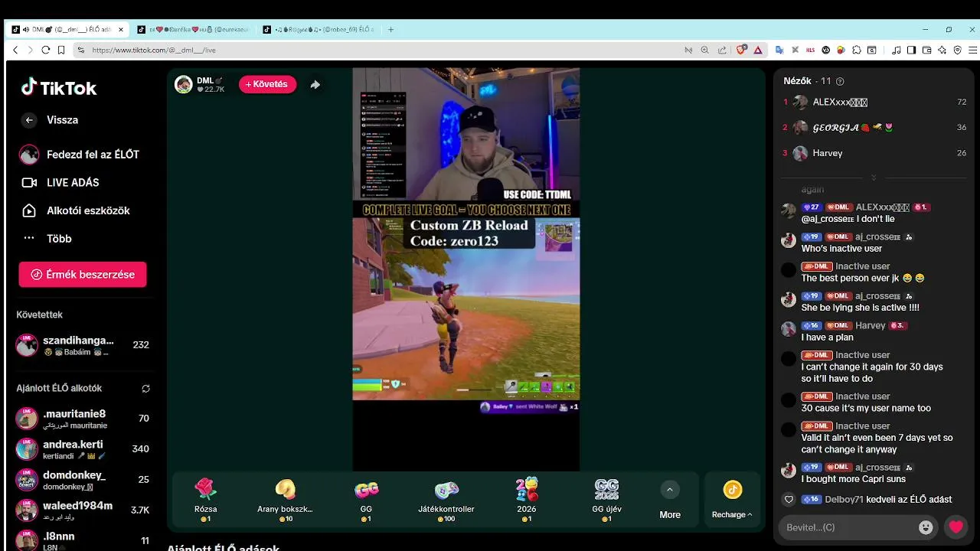Image resolution: width=980 pixels, height=551 pixels.
Task: Expand the top viewers list chevron
Action: coord(874,178)
